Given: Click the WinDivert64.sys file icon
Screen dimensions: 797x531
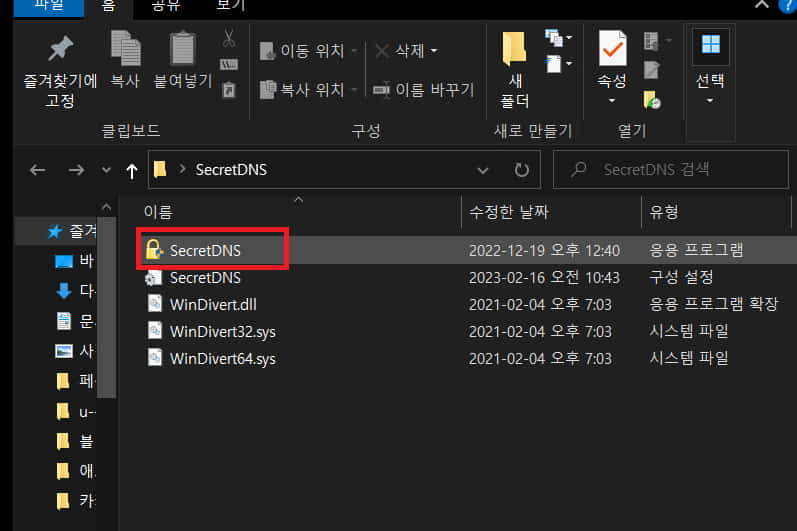Looking at the screenshot, I should tap(155, 358).
